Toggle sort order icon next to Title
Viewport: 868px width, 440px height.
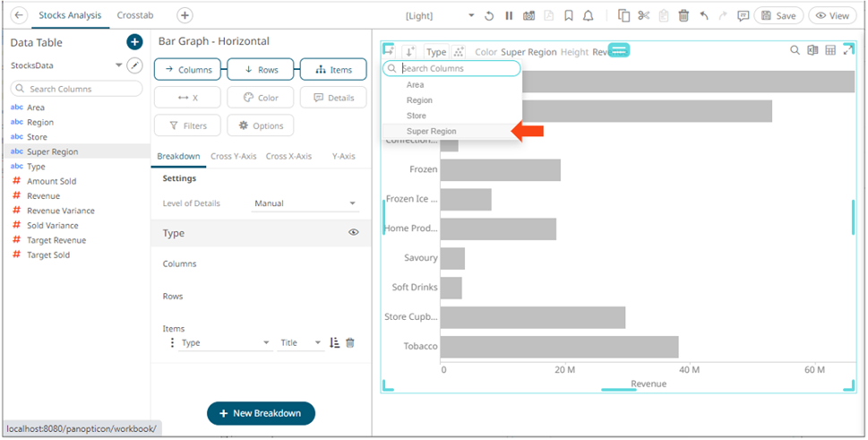(x=335, y=342)
